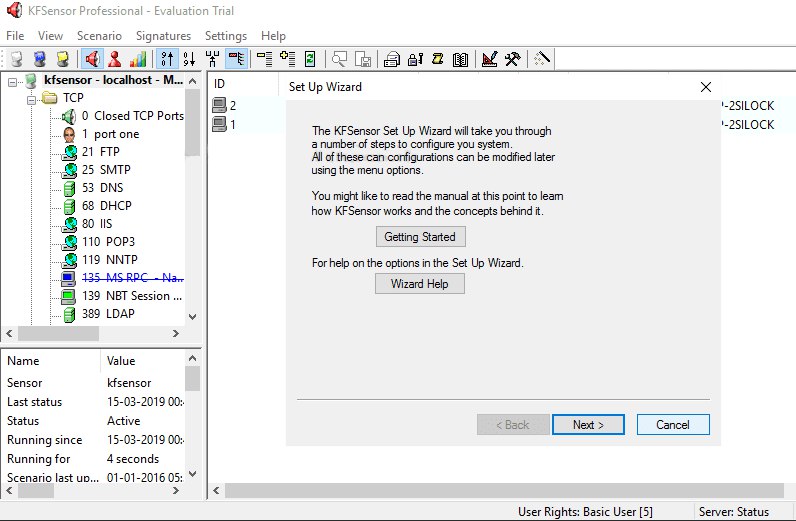Select the 0 Closed TCP Ports item
Screen dimensions: 796x521
132,116
